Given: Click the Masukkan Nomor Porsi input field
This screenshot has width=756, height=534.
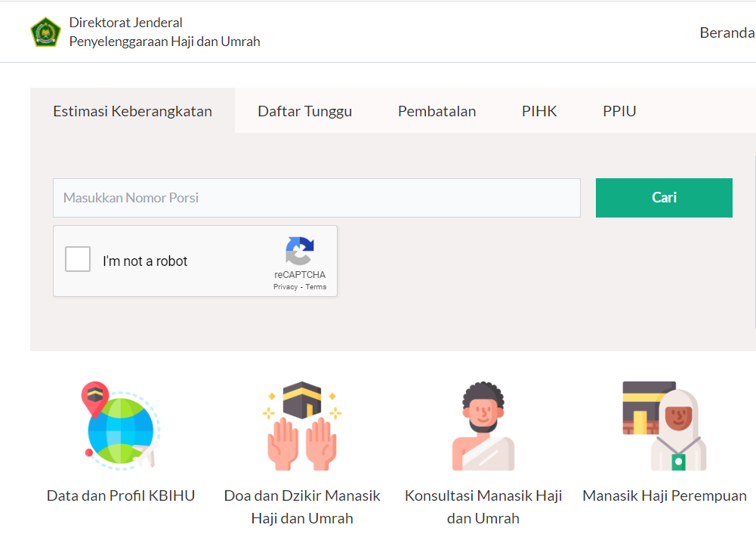Looking at the screenshot, I should (316, 198).
